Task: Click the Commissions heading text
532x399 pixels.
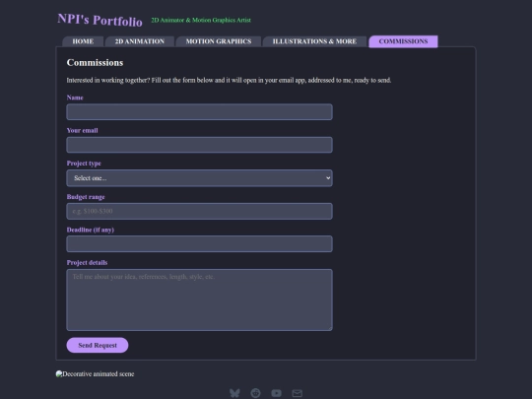Action: pos(95,62)
